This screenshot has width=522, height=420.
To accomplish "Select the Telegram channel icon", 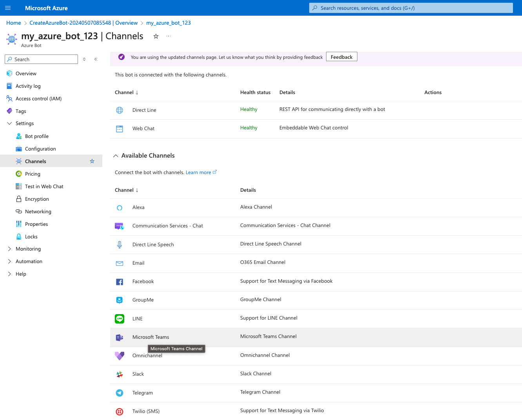I will point(120,393).
